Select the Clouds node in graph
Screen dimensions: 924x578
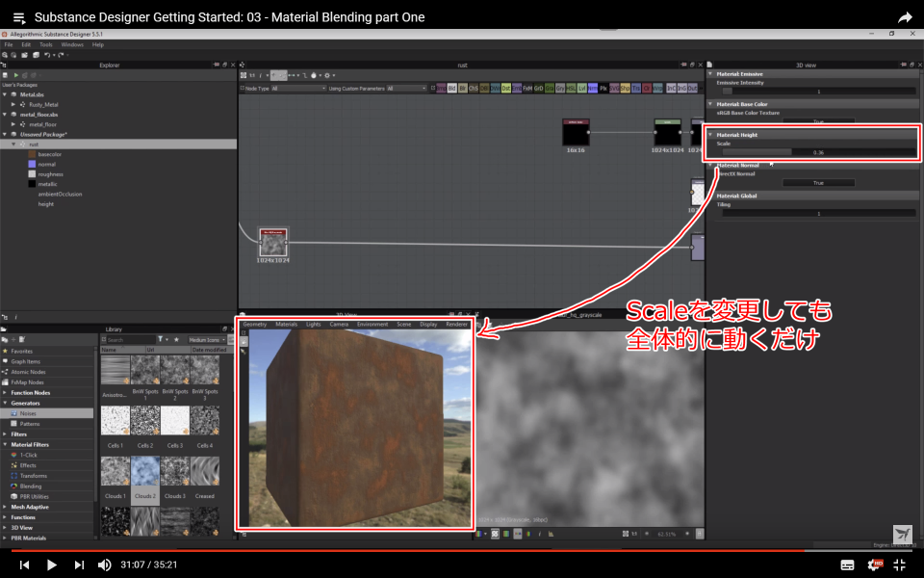point(272,242)
